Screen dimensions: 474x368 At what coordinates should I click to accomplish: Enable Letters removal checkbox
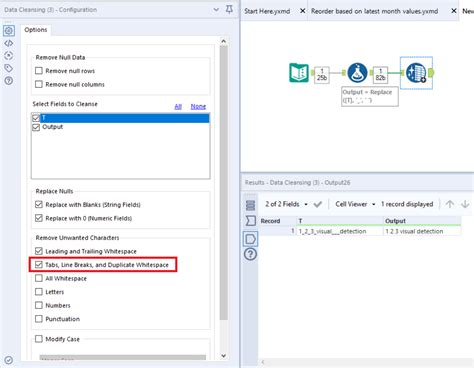(x=39, y=292)
